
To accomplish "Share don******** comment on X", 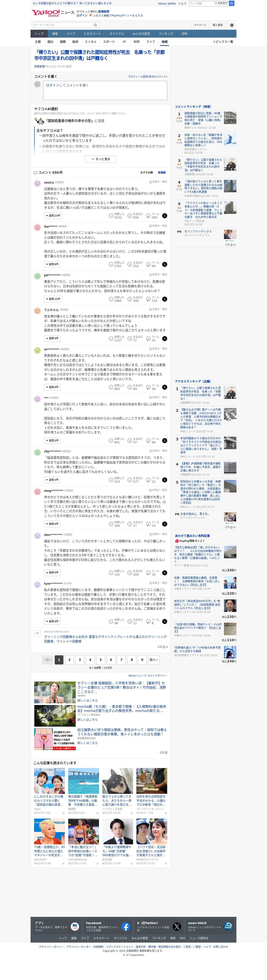I will click(x=165, y=573).
